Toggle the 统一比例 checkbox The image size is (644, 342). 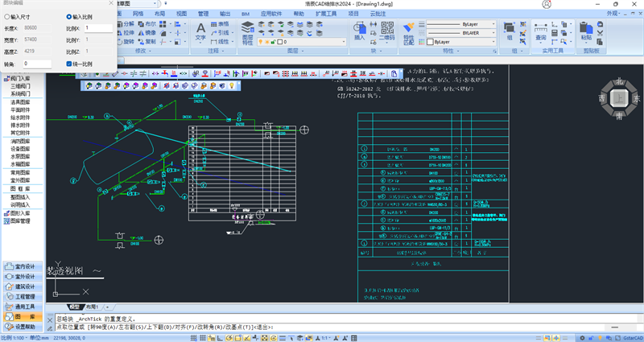pos(69,63)
